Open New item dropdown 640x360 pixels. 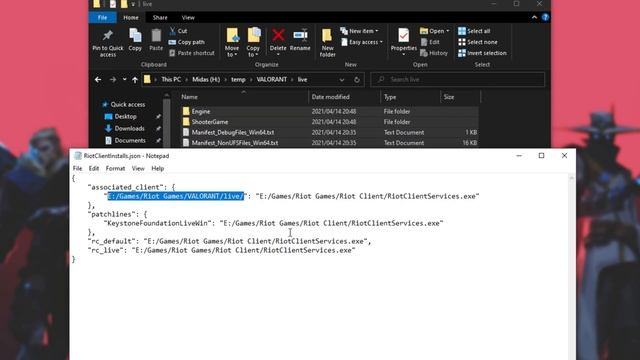click(x=360, y=31)
